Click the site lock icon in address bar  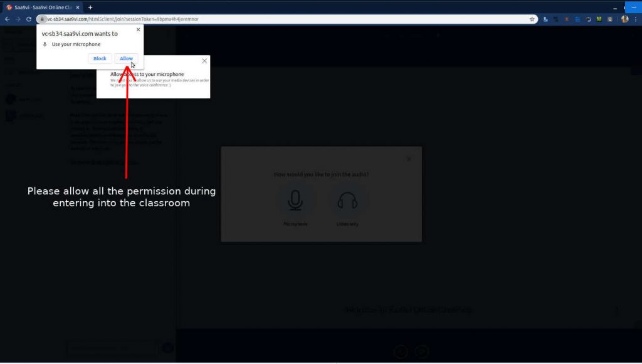(43, 19)
